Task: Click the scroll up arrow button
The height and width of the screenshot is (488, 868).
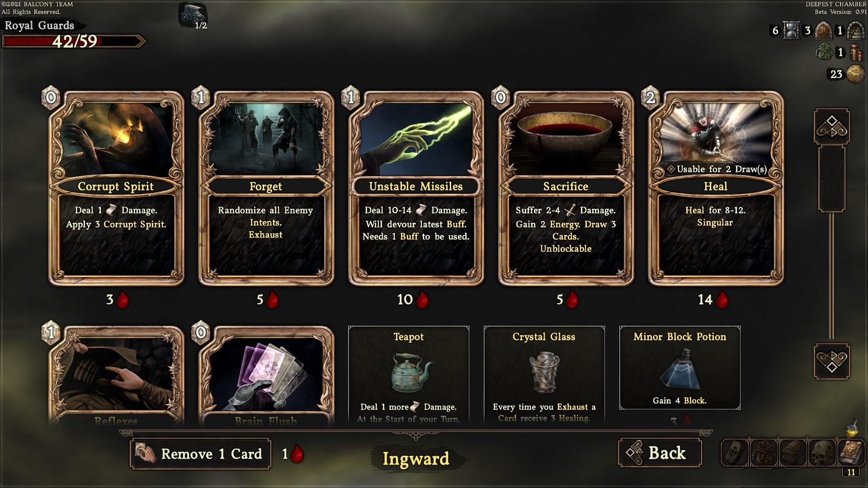Action: (832, 126)
